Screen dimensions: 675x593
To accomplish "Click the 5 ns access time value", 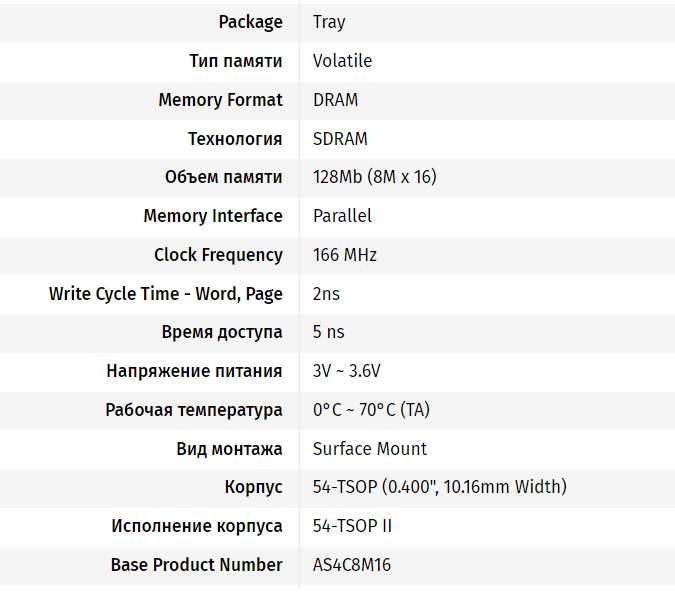I will (x=328, y=332).
